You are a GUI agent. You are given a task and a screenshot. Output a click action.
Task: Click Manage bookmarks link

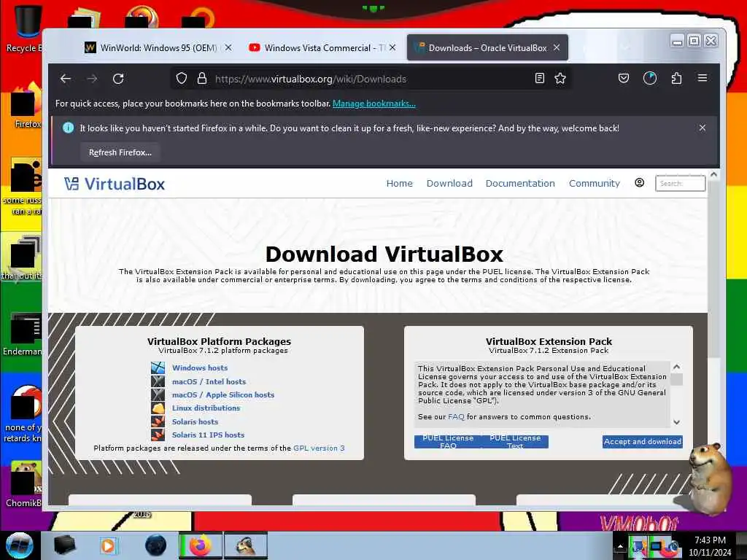pos(374,104)
